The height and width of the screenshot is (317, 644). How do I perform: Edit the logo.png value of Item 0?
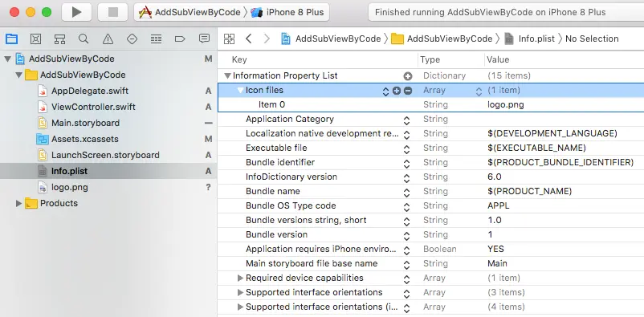[506, 104]
